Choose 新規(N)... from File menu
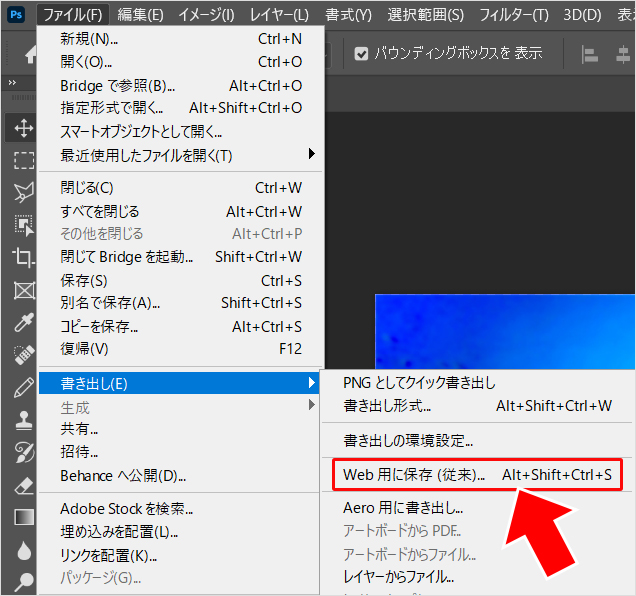This screenshot has height=596, width=636. point(181,39)
